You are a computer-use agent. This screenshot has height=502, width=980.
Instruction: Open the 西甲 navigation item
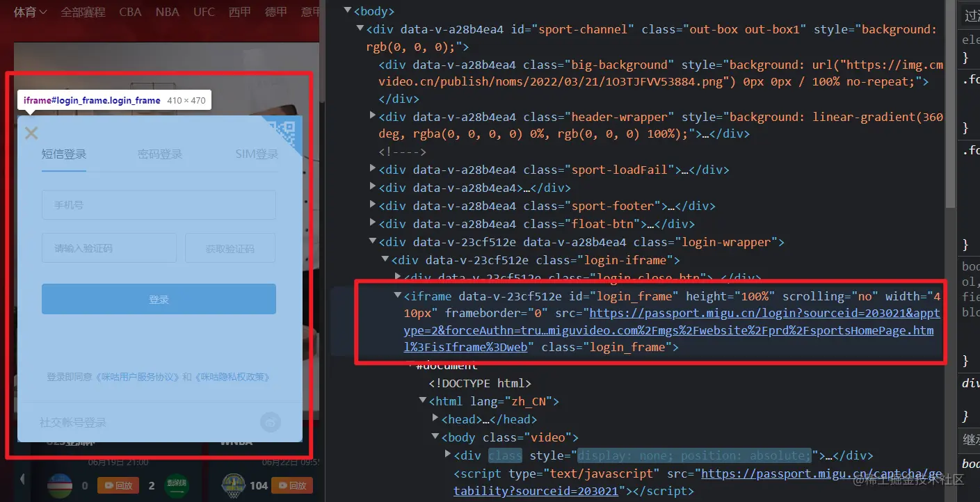240,12
